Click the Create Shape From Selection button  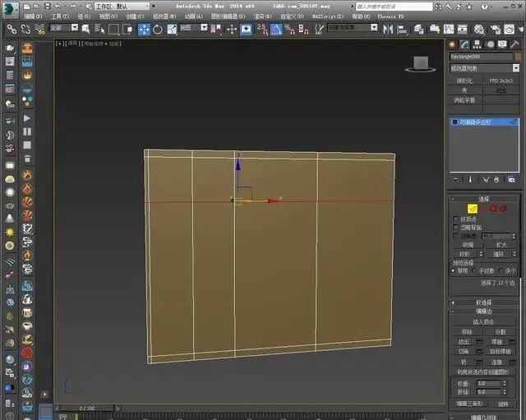[483, 372]
